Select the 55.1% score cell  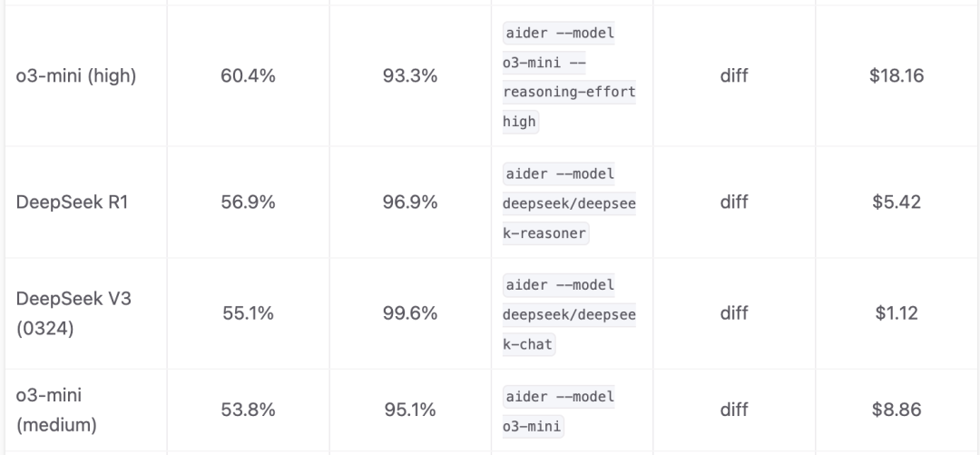pos(248,313)
